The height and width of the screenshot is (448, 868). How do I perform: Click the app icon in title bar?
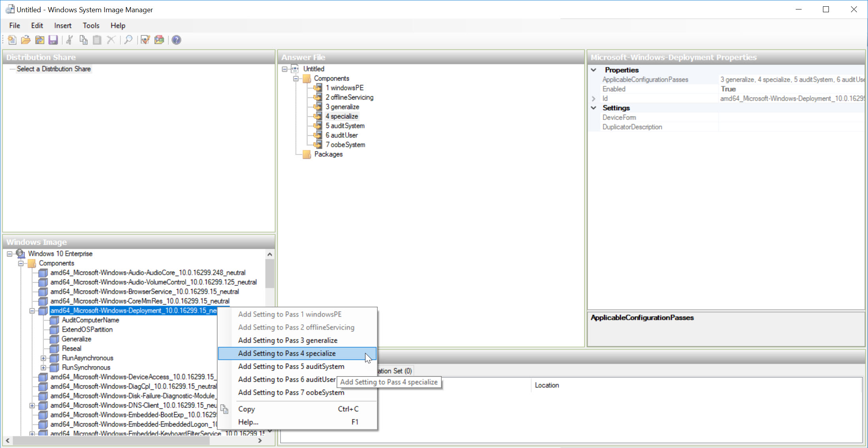pyautogui.click(x=9, y=9)
